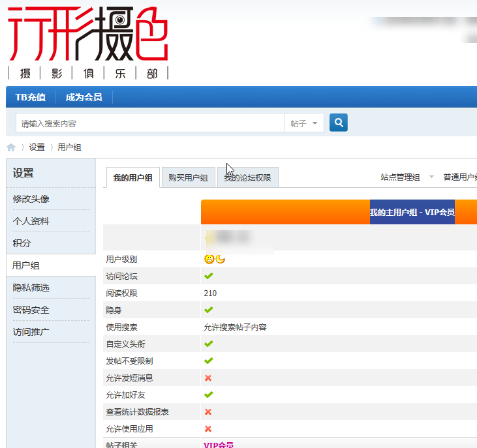Click the 帖子相关 section label

coord(121,445)
